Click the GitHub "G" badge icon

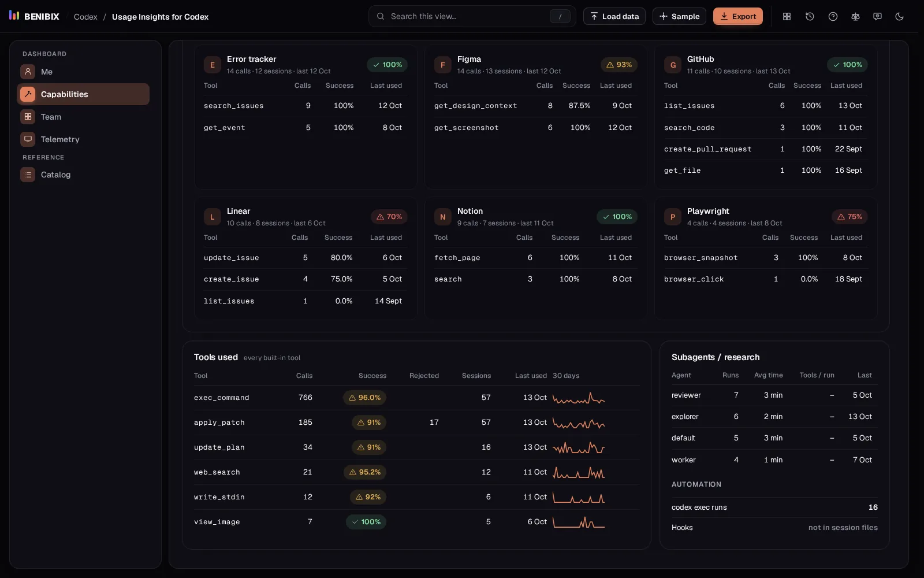672,65
